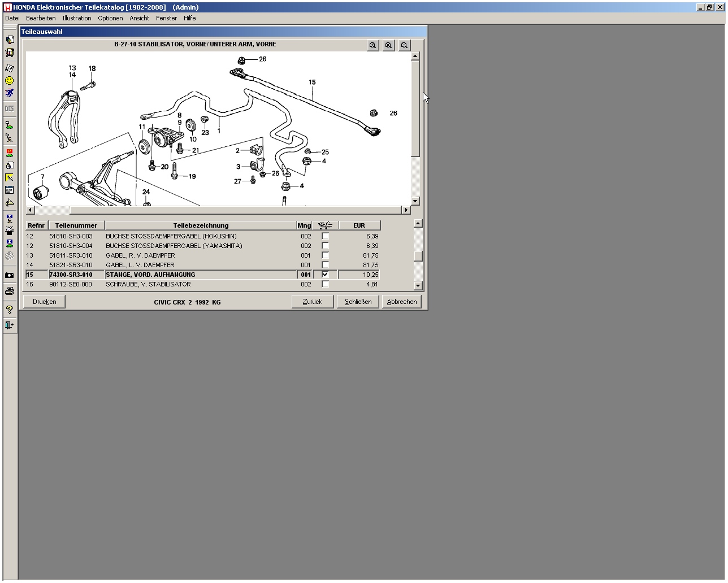Click the zoom in magnifier icon

click(373, 45)
